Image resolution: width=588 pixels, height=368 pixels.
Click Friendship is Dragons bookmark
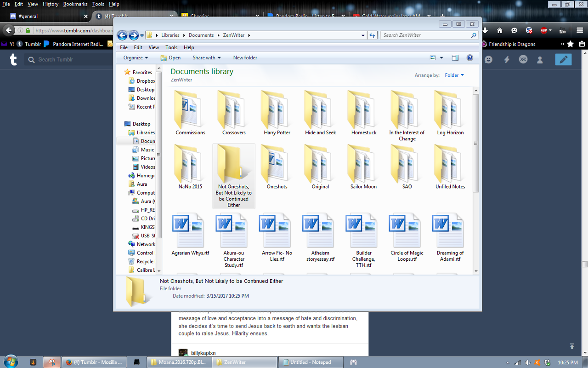pos(509,44)
